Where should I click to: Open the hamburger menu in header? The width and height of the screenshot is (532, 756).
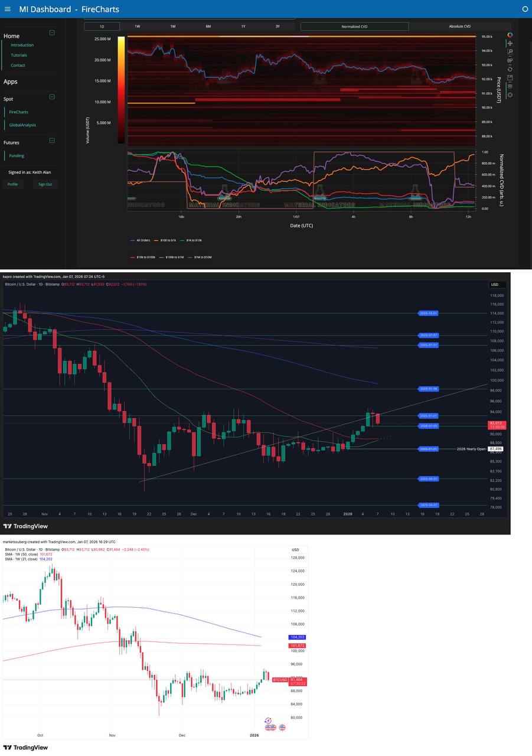[x=7, y=9]
